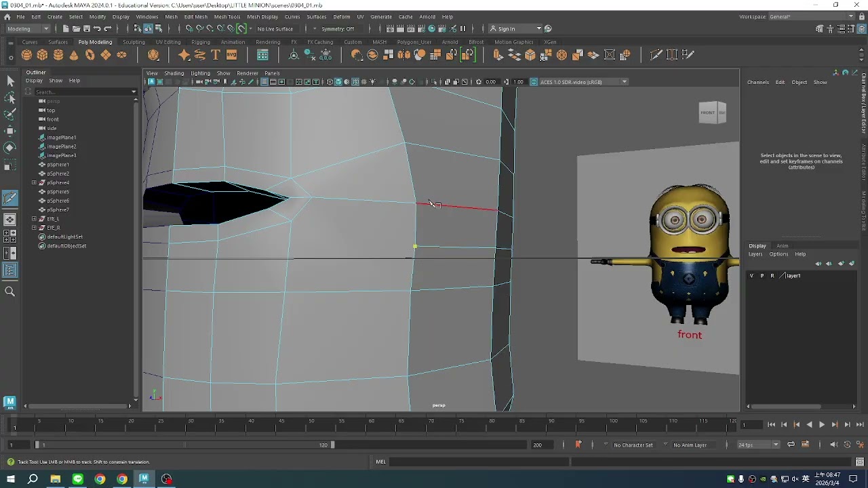Go to the start of playback range
Viewport: 868px width, 488px height.
point(771,425)
